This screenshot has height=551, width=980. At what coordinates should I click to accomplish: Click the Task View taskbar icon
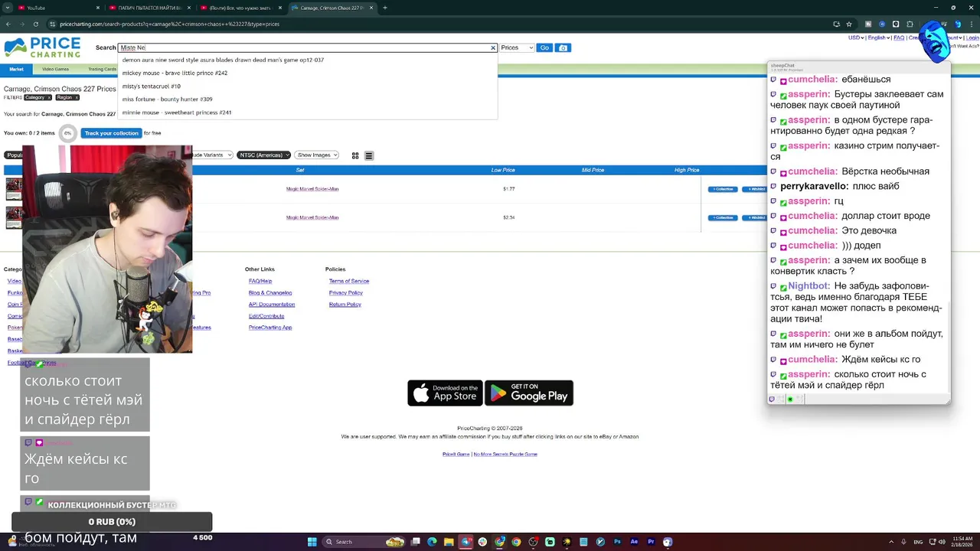pyautogui.click(x=415, y=542)
